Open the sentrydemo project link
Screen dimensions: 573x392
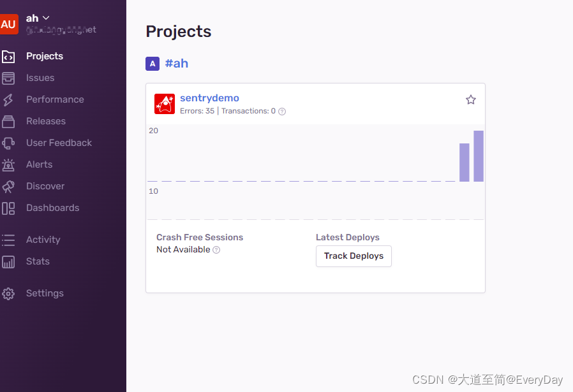(x=209, y=98)
